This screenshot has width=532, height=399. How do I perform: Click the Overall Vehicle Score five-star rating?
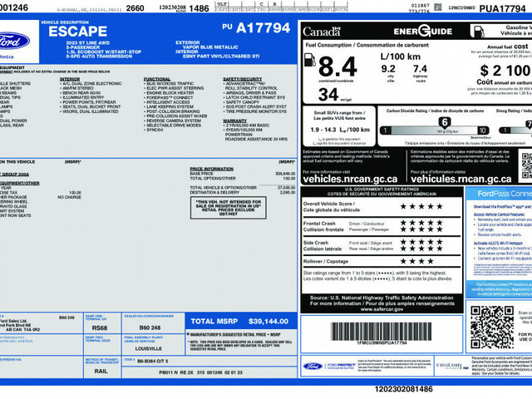(x=421, y=206)
